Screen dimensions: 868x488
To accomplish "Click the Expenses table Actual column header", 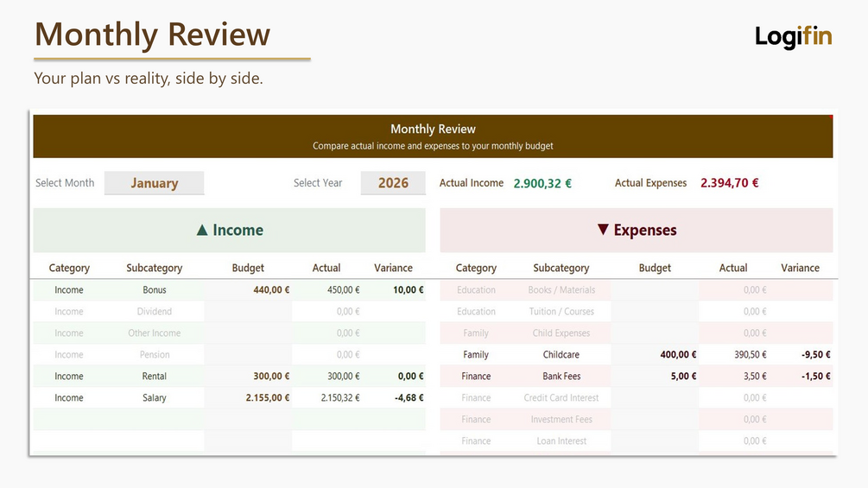I will pos(733,268).
